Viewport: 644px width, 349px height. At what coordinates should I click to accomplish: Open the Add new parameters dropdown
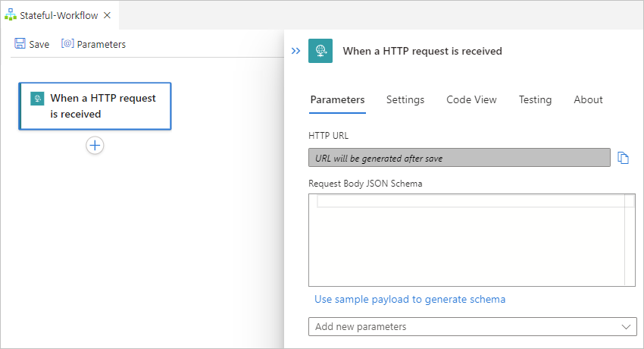pyautogui.click(x=473, y=326)
